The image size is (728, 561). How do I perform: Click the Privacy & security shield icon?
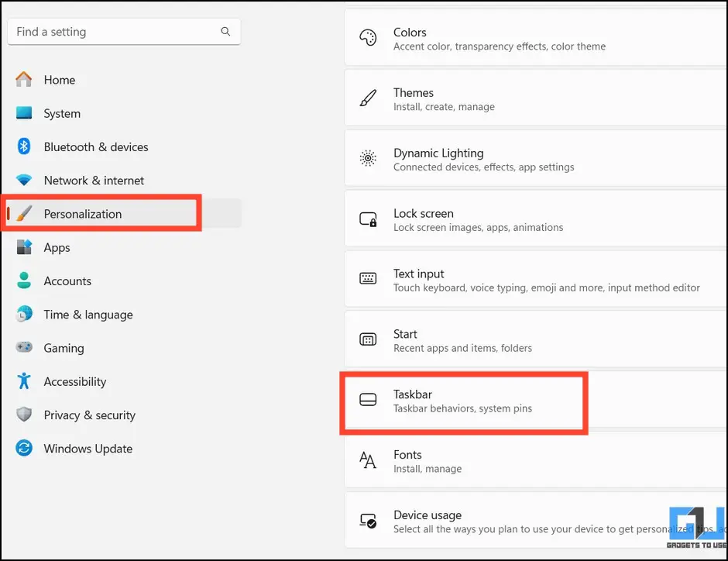coord(24,415)
